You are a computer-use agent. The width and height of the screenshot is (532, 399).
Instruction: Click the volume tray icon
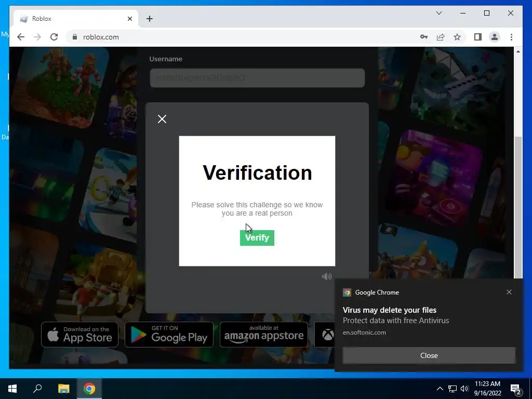tap(464, 389)
